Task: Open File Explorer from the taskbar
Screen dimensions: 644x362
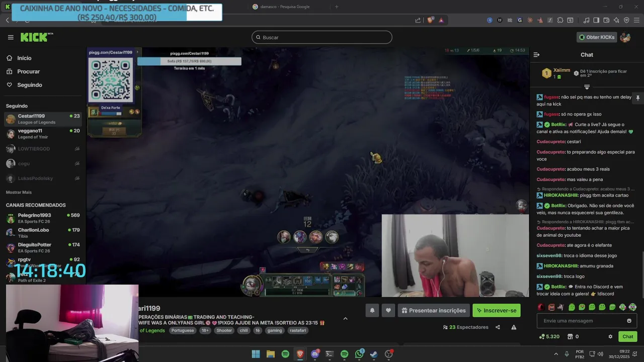Action: pos(270,354)
